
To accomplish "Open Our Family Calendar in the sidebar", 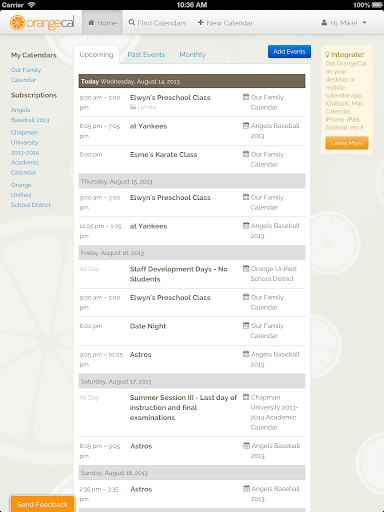I will [26, 75].
